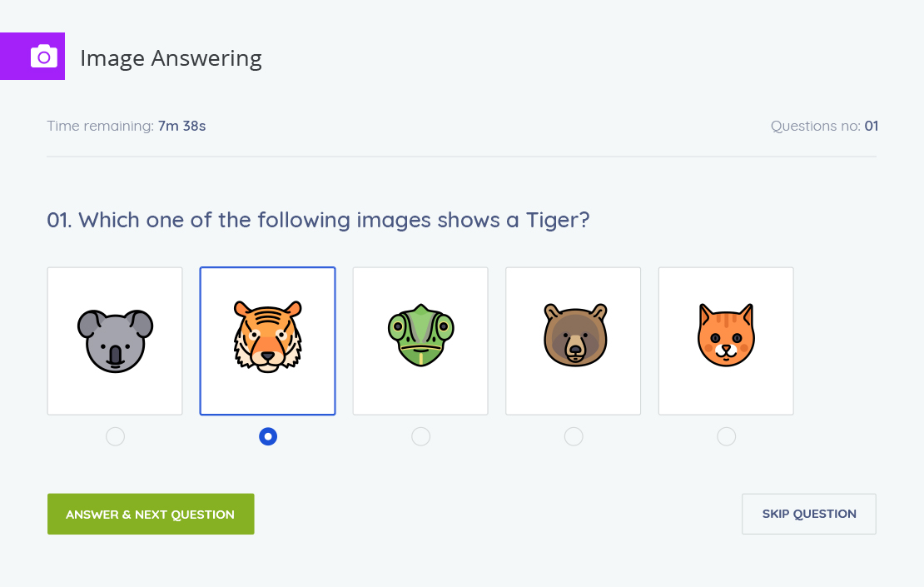Select the radio button under the cat
924x587 pixels.
[726, 437]
